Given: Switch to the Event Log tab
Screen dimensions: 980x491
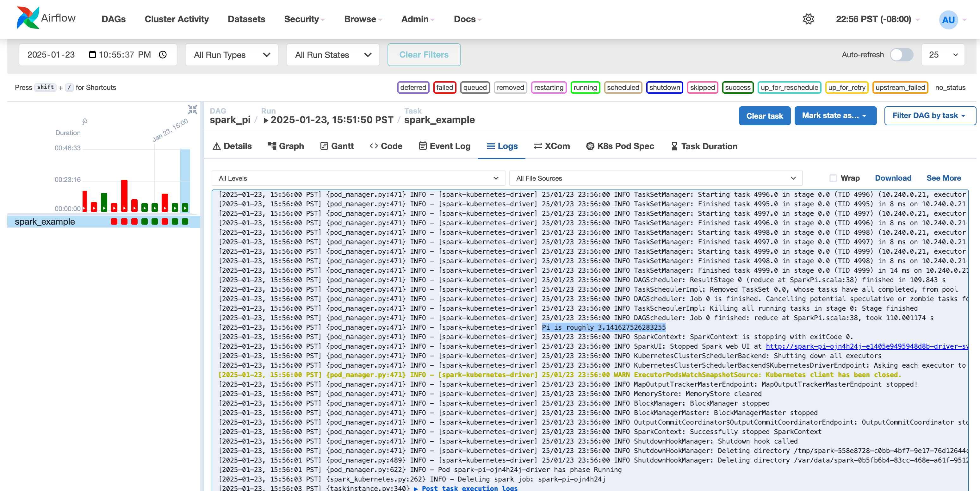Looking at the screenshot, I should point(444,146).
